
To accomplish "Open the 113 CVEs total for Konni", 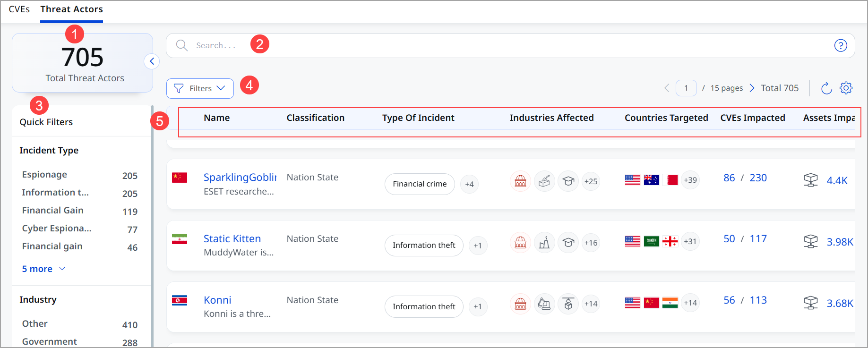I will coord(758,300).
